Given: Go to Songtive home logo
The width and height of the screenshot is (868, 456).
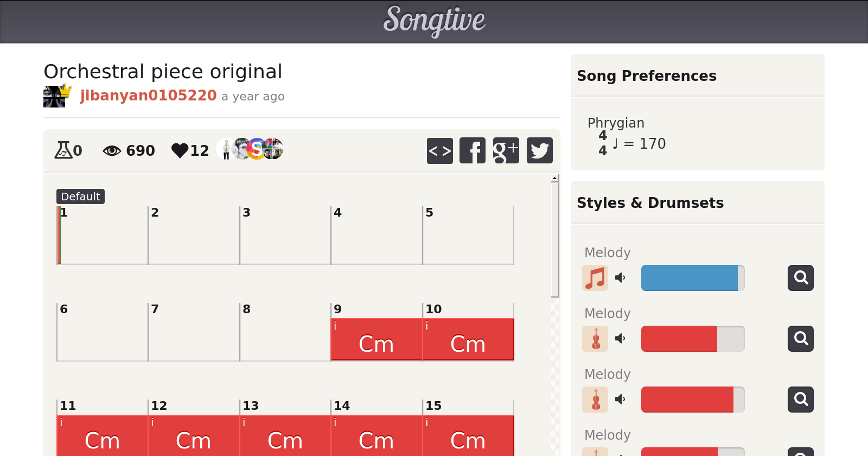Looking at the screenshot, I should pos(434,21).
